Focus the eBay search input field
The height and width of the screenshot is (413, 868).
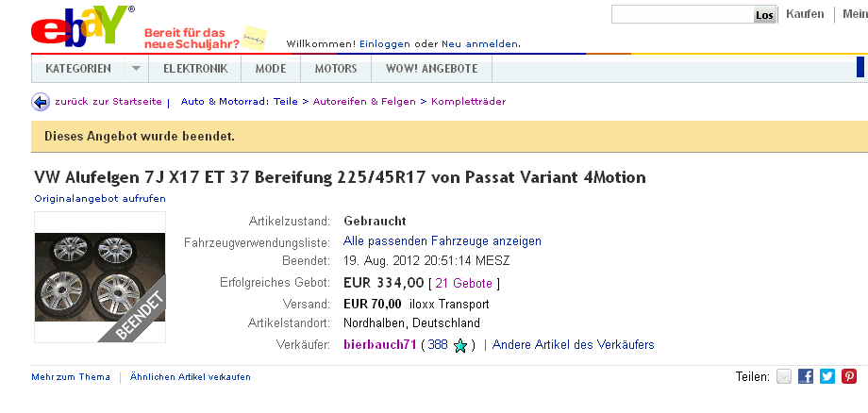pos(682,14)
